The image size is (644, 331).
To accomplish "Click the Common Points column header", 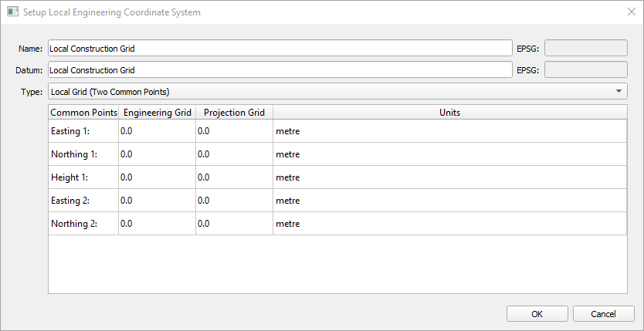I will 83,112.
